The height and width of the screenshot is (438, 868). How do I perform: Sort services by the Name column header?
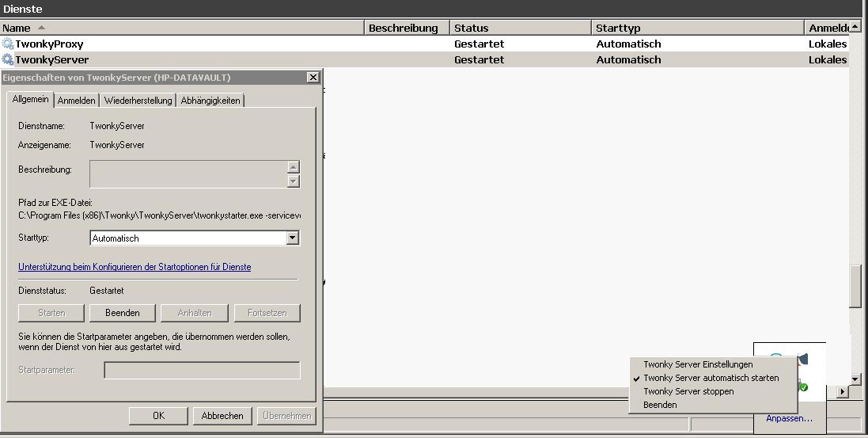click(x=182, y=28)
